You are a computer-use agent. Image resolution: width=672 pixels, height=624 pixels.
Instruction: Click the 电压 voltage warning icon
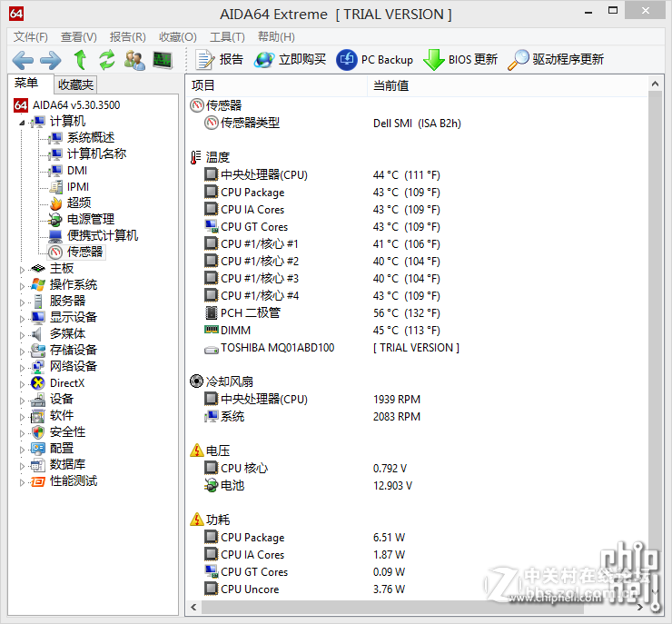[x=196, y=451]
